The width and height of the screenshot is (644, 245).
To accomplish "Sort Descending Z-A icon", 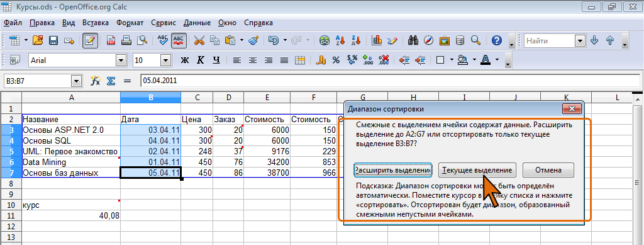I will tap(356, 40).
